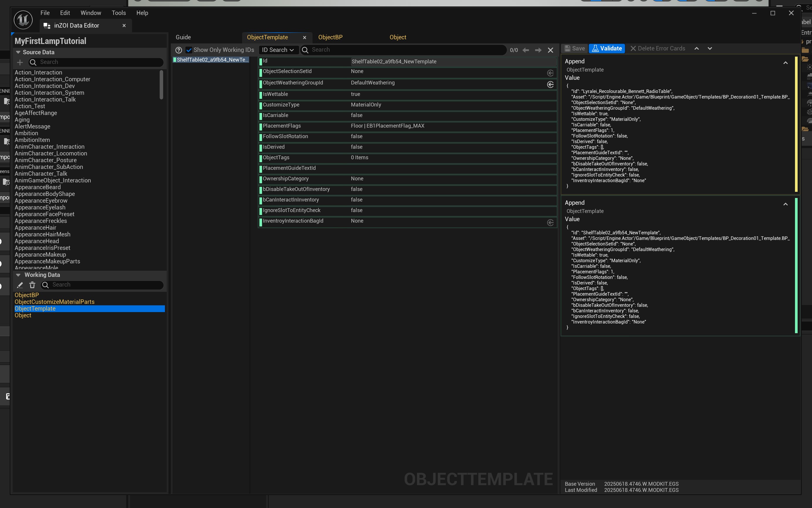Select AppearanceHairMesh source item
This screenshot has width=812, height=508.
(x=42, y=235)
